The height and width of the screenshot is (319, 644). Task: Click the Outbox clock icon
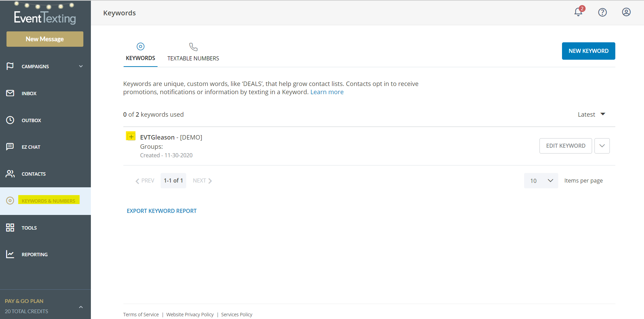[10, 120]
